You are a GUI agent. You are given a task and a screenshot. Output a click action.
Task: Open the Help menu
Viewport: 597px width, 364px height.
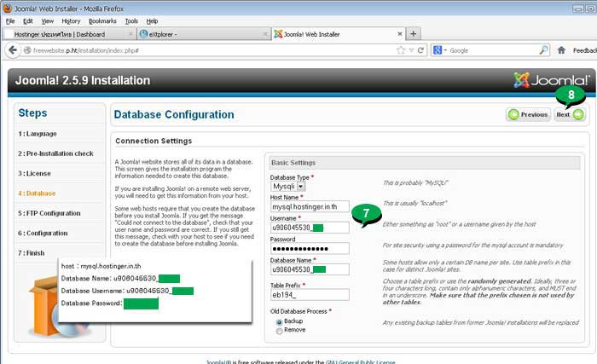click(x=152, y=21)
